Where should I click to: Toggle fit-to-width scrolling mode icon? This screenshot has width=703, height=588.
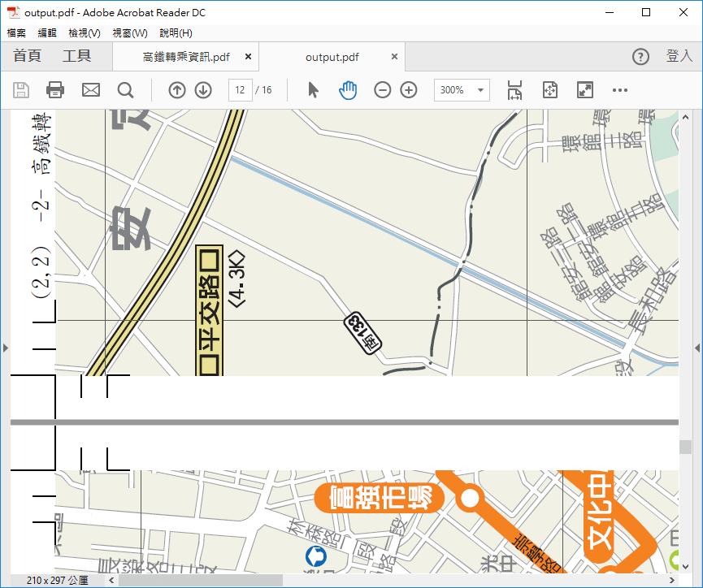click(514, 90)
